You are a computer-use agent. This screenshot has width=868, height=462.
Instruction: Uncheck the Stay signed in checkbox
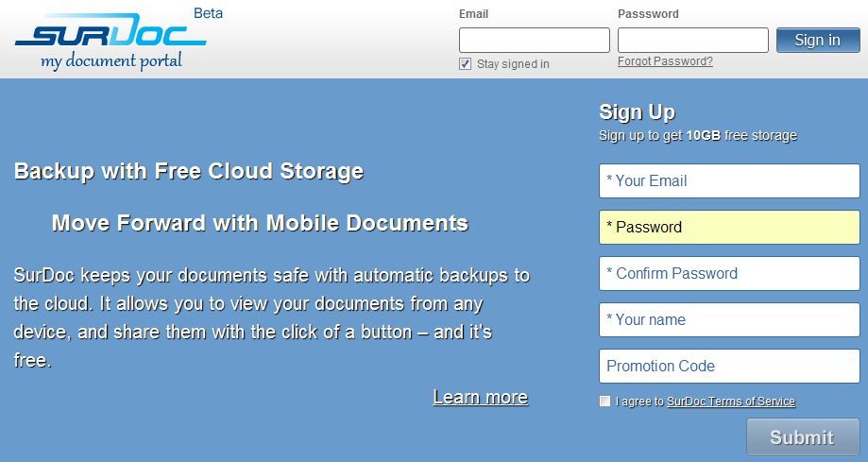pos(465,64)
